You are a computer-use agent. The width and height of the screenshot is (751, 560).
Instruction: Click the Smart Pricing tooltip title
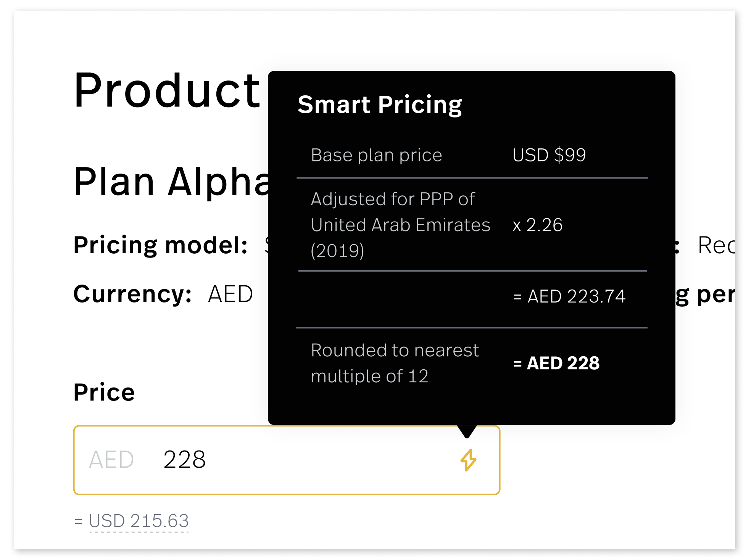click(x=380, y=105)
